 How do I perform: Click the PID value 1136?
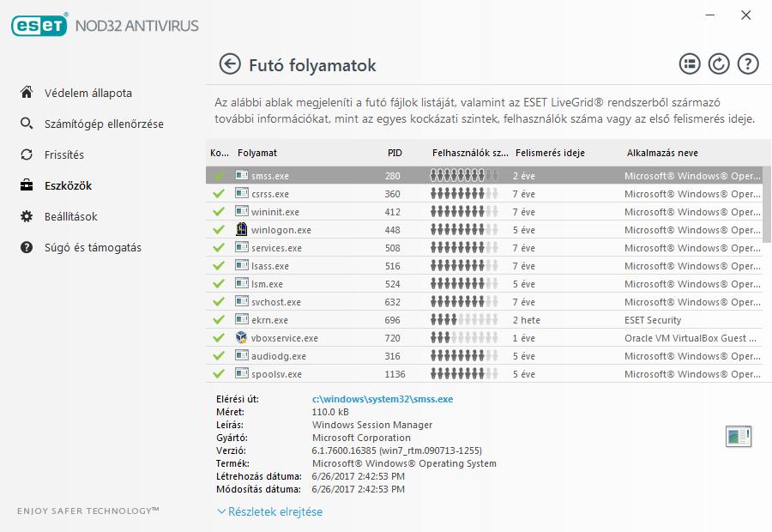[395, 374]
